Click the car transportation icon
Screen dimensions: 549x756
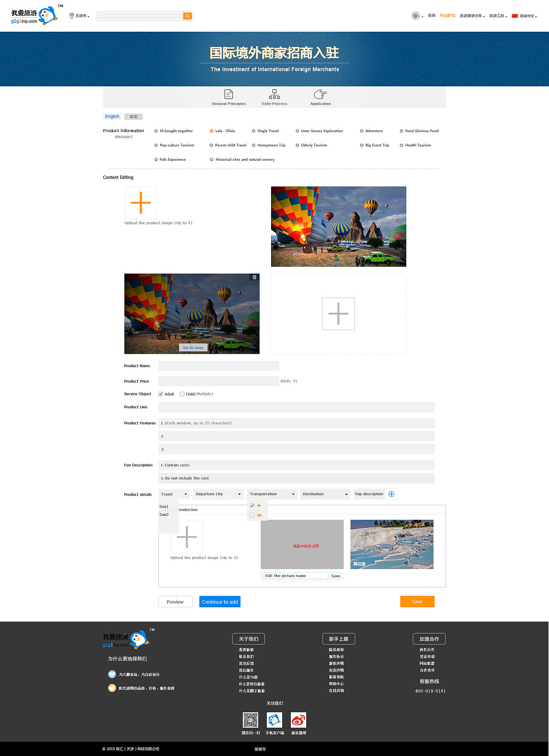tap(259, 515)
